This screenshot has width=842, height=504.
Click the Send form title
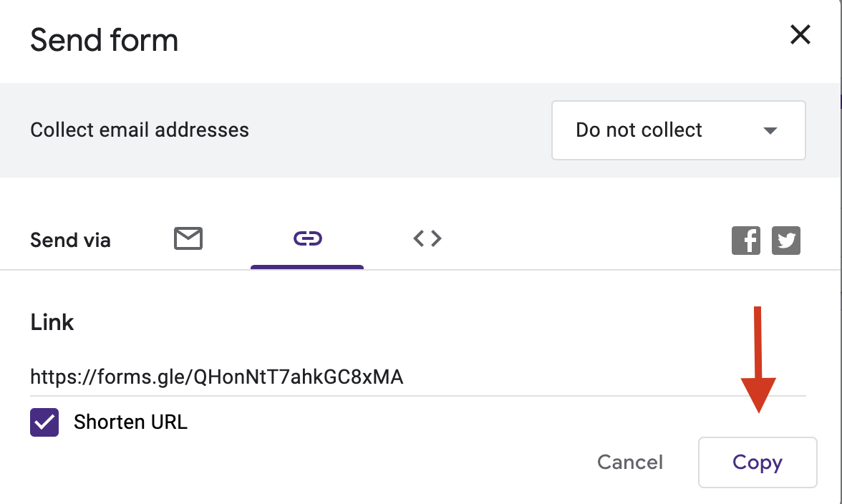[x=105, y=40]
